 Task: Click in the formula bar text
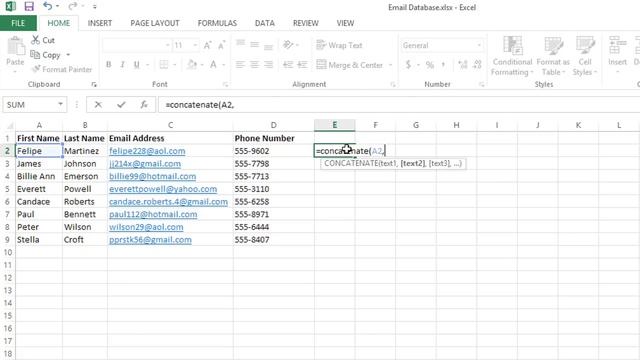[x=398, y=105]
